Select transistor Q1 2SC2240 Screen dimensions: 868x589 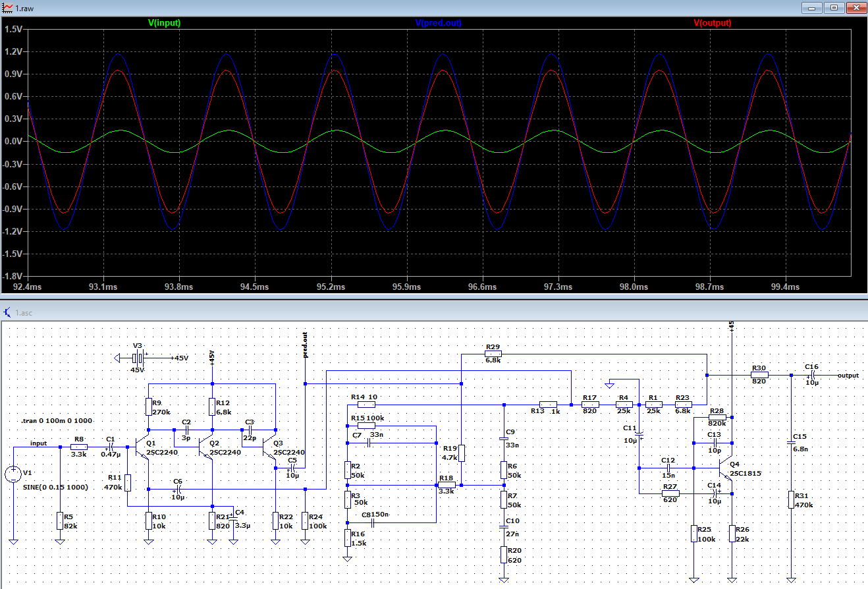click(x=143, y=447)
